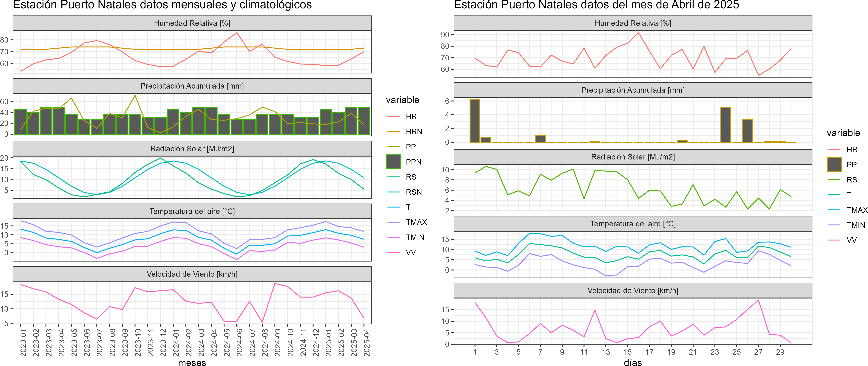This screenshot has height=366, width=868.
Task: Click the PPN gray box legend swatch
Action: (x=393, y=162)
